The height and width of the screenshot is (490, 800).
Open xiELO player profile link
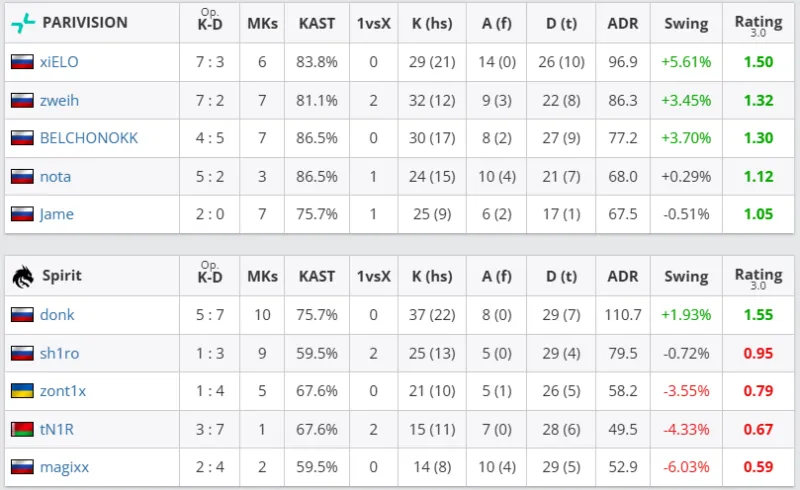coord(59,62)
